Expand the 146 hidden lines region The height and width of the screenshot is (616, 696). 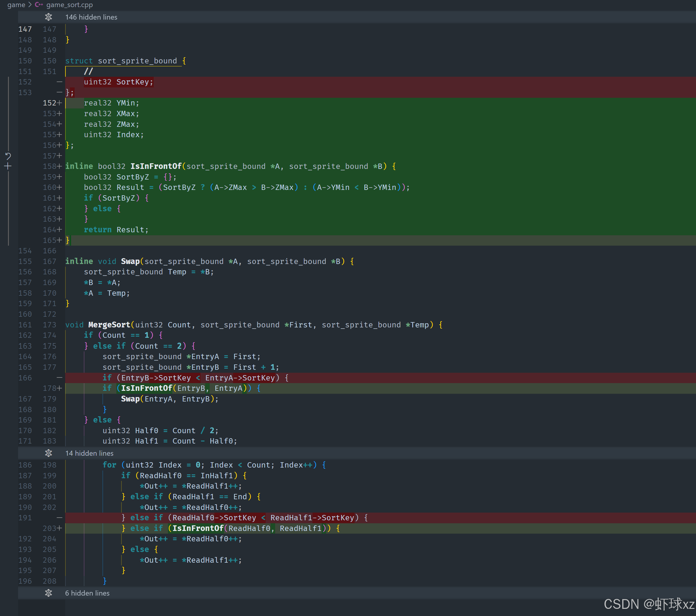pyautogui.click(x=91, y=17)
